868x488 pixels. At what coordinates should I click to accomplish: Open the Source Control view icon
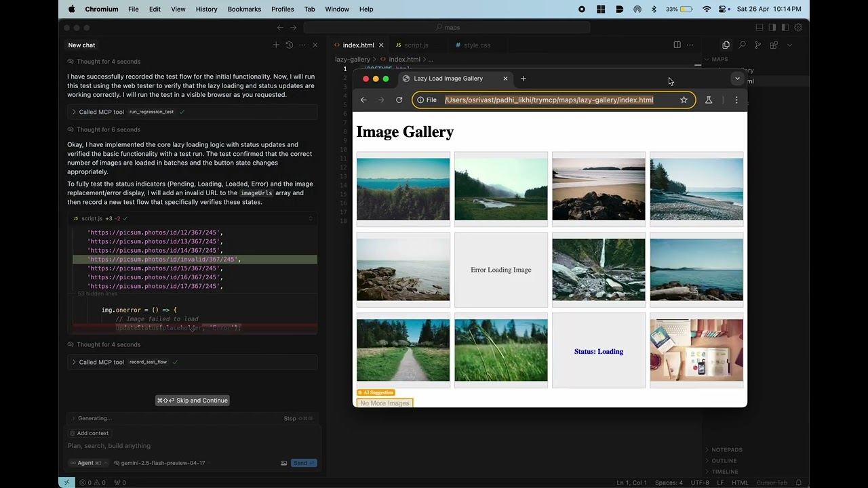pyautogui.click(x=757, y=45)
